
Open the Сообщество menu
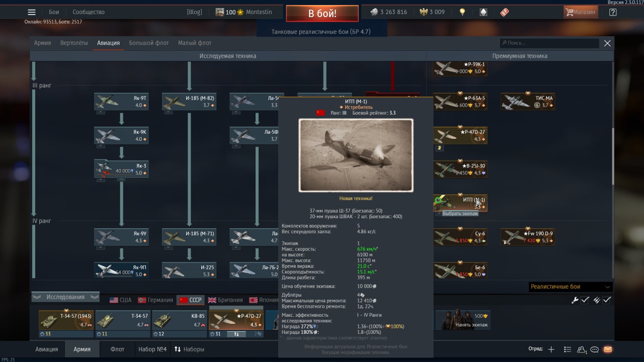[x=89, y=12]
